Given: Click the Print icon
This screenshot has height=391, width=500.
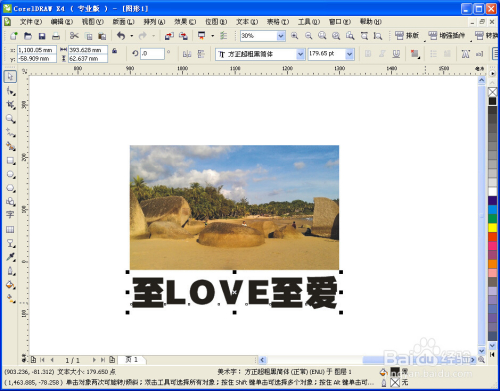Looking at the screenshot, I should pyautogui.click(x=56, y=36).
